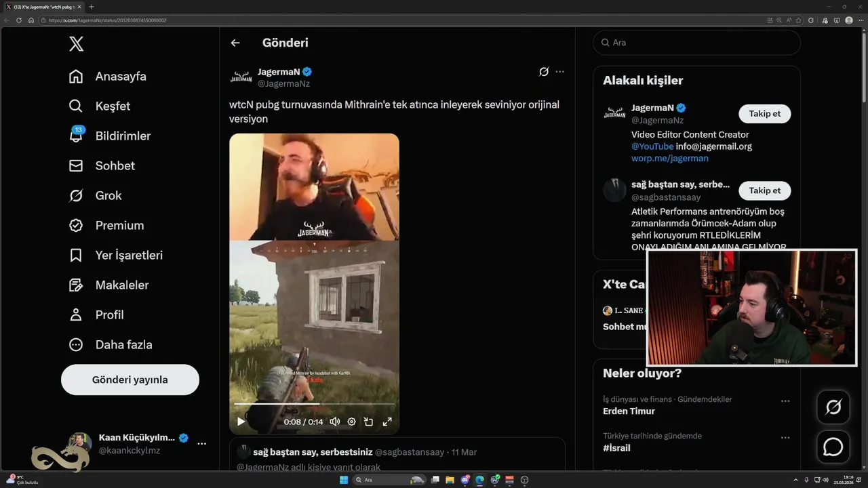Open the taskbar volume control

point(825,480)
